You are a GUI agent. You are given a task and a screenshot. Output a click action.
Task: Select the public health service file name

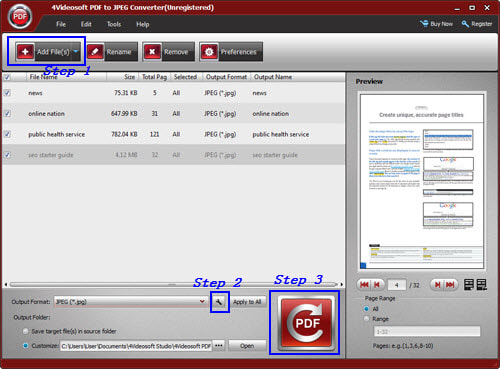point(57,134)
